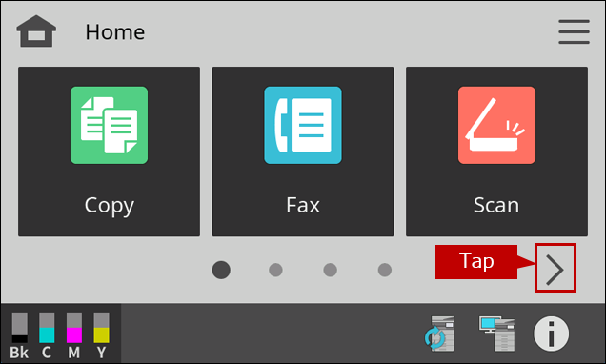The height and width of the screenshot is (364, 606).
Task: Tap the printer refresh/update icon
Action: [439, 334]
